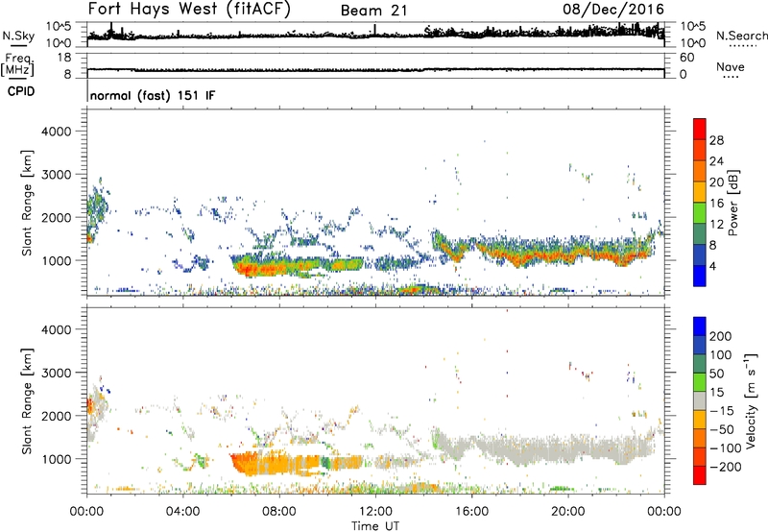768x532 pixels.
Task: Click the 'CPID' label
Action: (21, 91)
